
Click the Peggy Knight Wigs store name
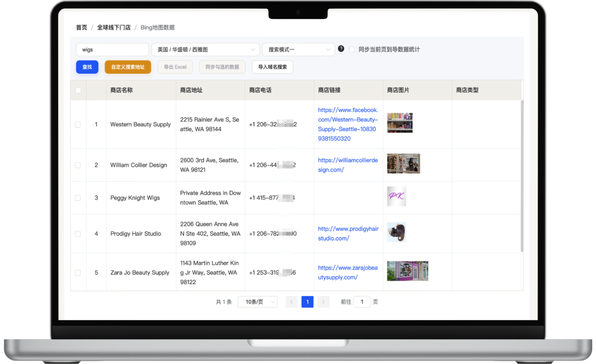click(x=135, y=198)
